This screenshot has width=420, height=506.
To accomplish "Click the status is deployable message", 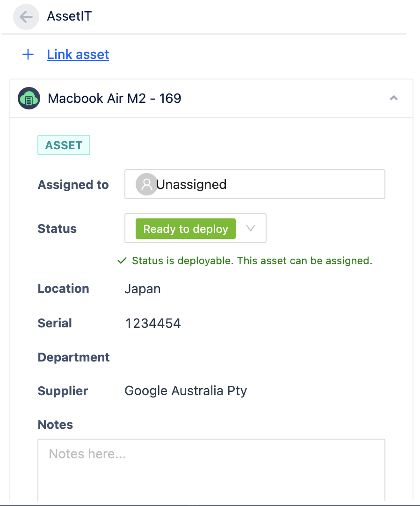I will click(252, 261).
